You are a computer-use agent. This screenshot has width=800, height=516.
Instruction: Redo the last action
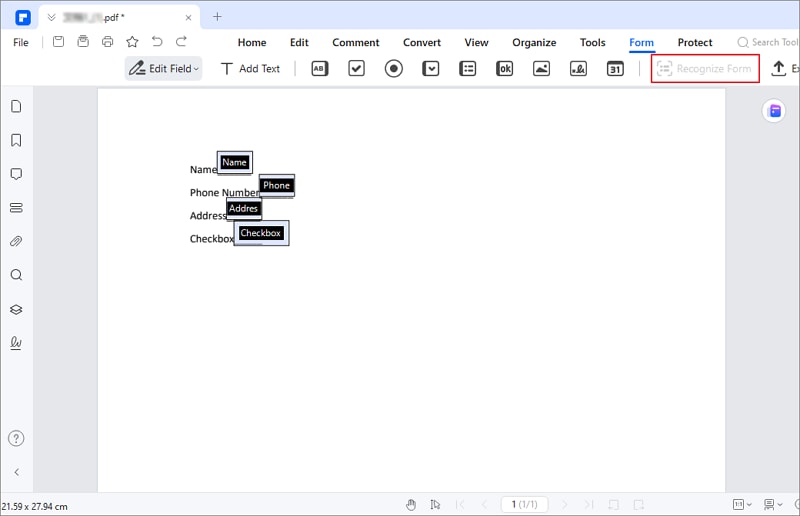[x=181, y=41]
